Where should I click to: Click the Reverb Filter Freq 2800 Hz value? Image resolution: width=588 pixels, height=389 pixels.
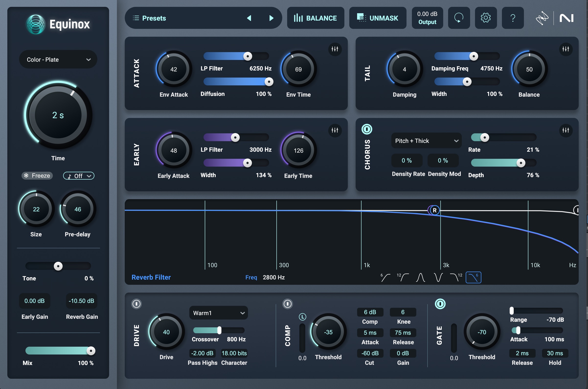point(273,277)
